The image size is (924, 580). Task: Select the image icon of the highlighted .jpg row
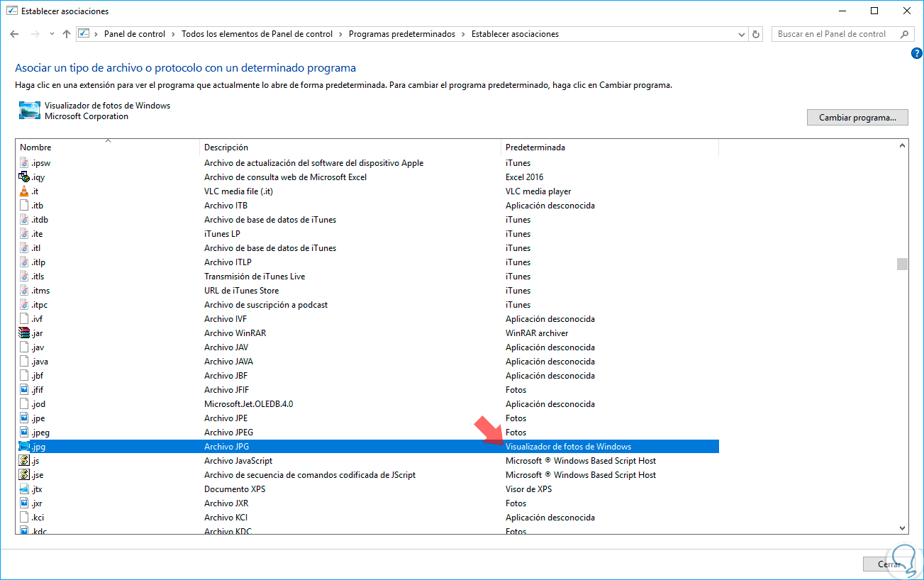coord(24,447)
